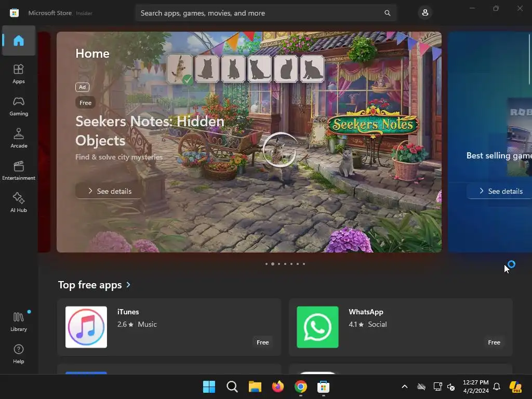Click the Ad badge on banner
The image size is (532, 399).
pyautogui.click(x=82, y=87)
